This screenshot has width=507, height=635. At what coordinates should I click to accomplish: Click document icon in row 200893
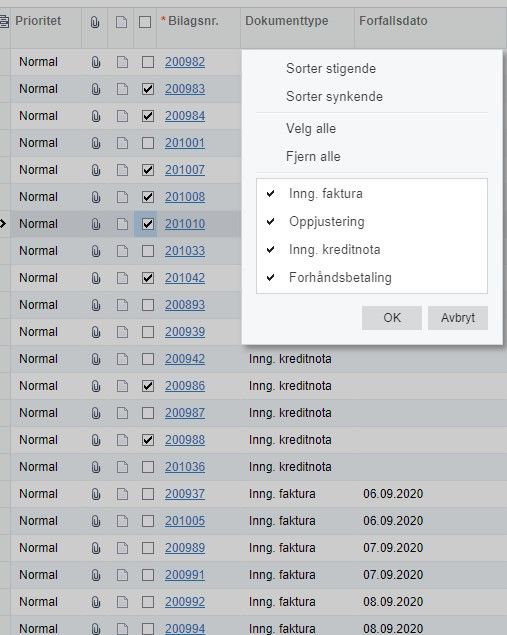[x=122, y=305]
